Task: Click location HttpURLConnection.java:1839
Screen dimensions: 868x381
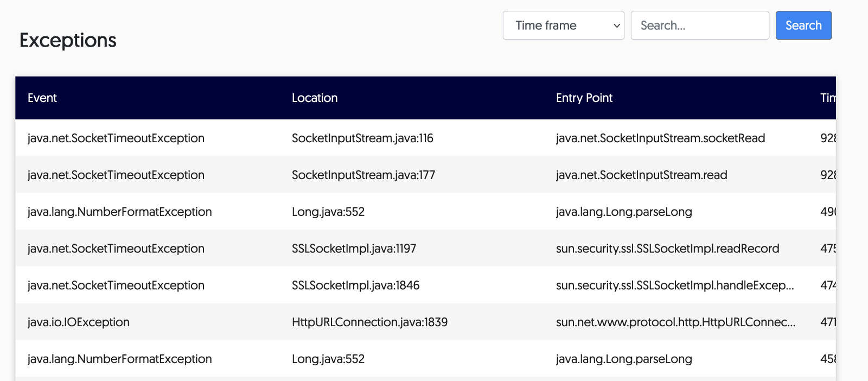Action: coord(369,322)
